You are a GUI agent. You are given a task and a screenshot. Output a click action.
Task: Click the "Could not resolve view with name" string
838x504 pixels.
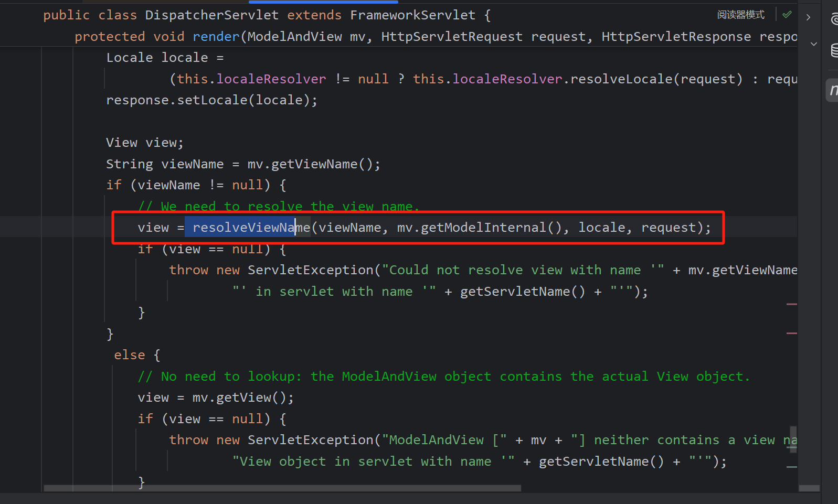(x=523, y=270)
